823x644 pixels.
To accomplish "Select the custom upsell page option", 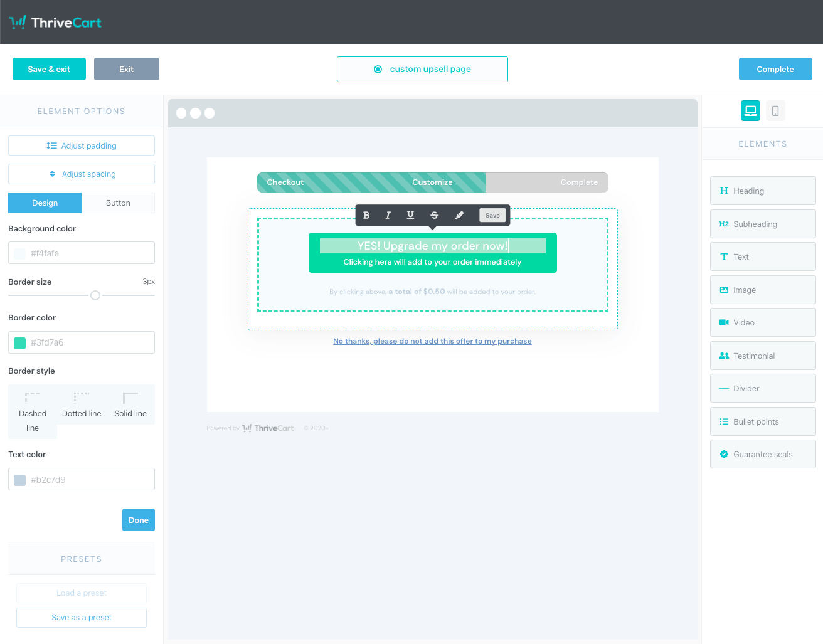I will (x=422, y=69).
